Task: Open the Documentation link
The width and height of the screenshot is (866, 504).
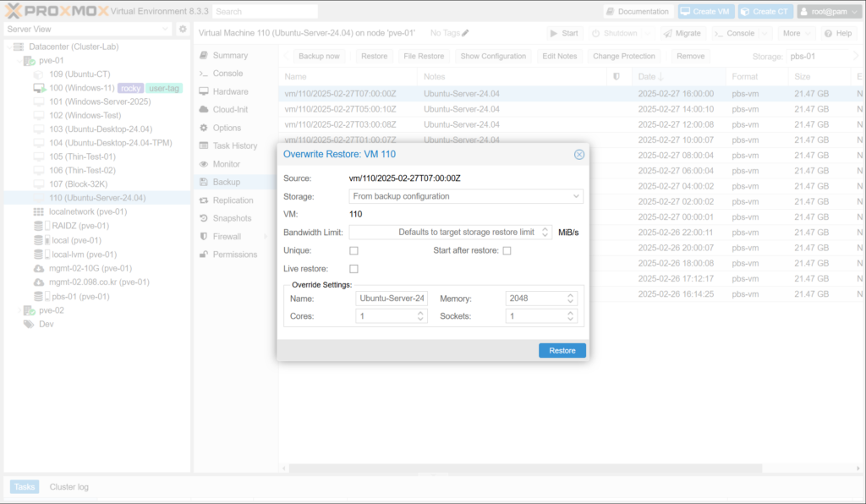Action: pos(637,12)
